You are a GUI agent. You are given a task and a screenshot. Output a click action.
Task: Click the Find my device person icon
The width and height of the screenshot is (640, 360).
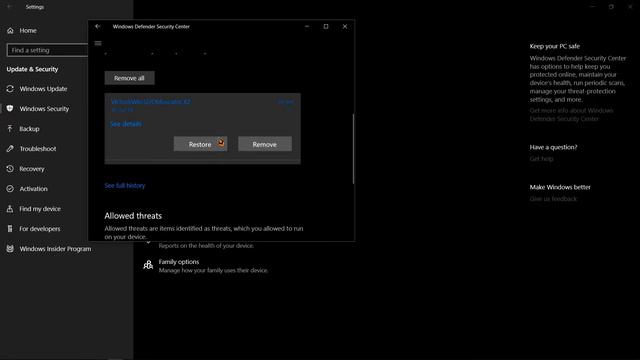10,209
